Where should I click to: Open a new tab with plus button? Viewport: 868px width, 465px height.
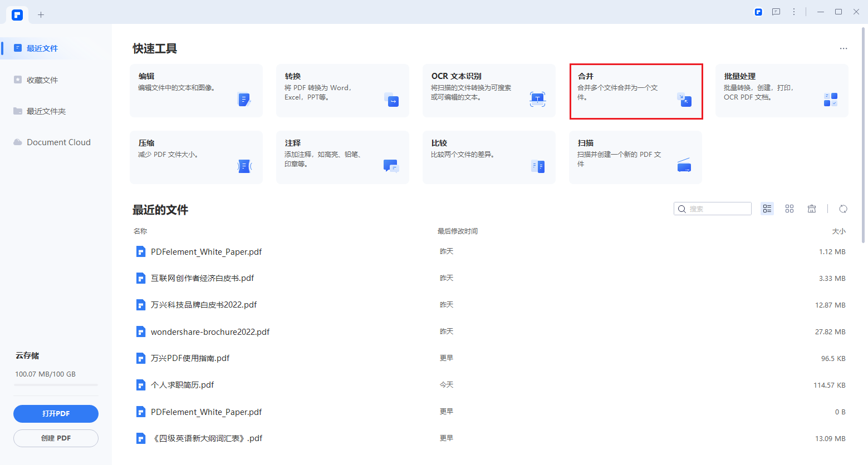41,15
